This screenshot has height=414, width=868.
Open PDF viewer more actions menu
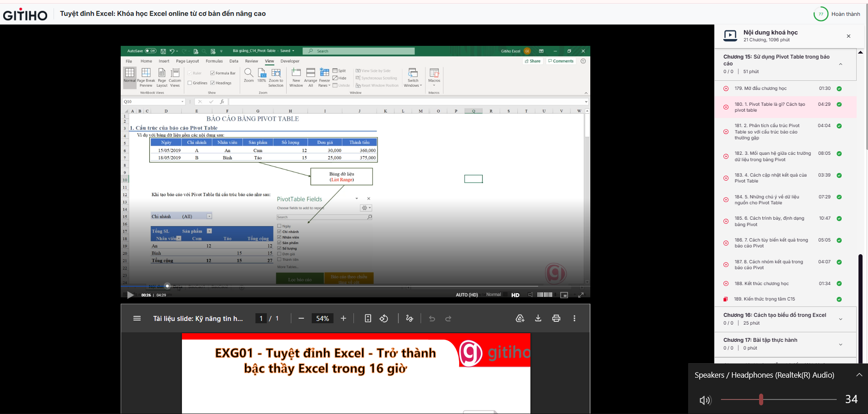tap(574, 319)
